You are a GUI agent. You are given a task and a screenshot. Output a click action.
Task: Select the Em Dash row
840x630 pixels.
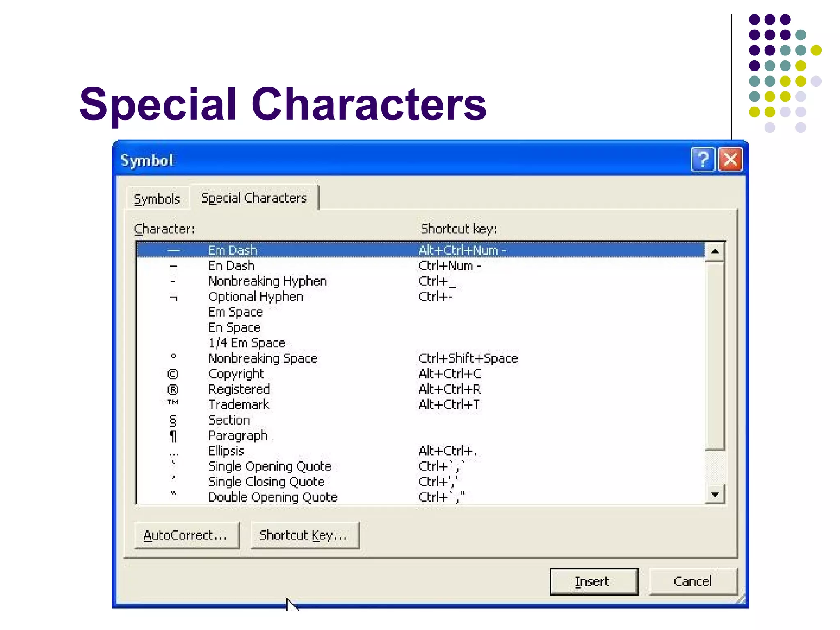pos(420,250)
